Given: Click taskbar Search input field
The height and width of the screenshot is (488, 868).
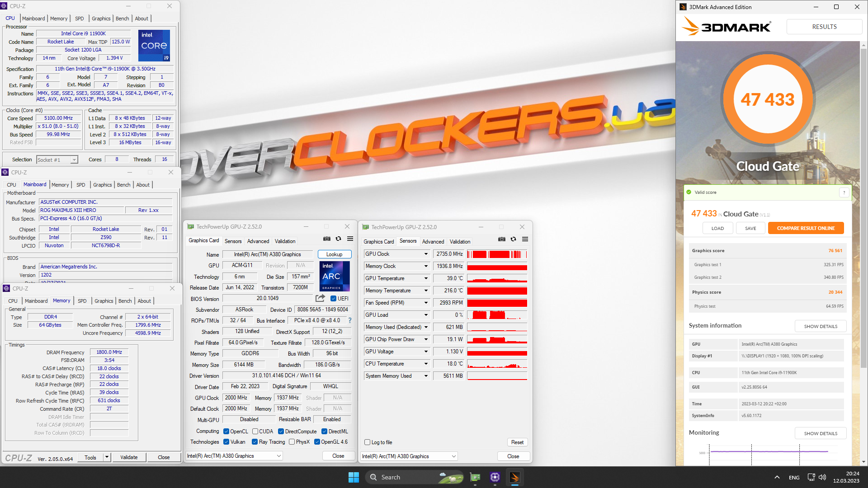Looking at the screenshot, I should coord(414,477).
